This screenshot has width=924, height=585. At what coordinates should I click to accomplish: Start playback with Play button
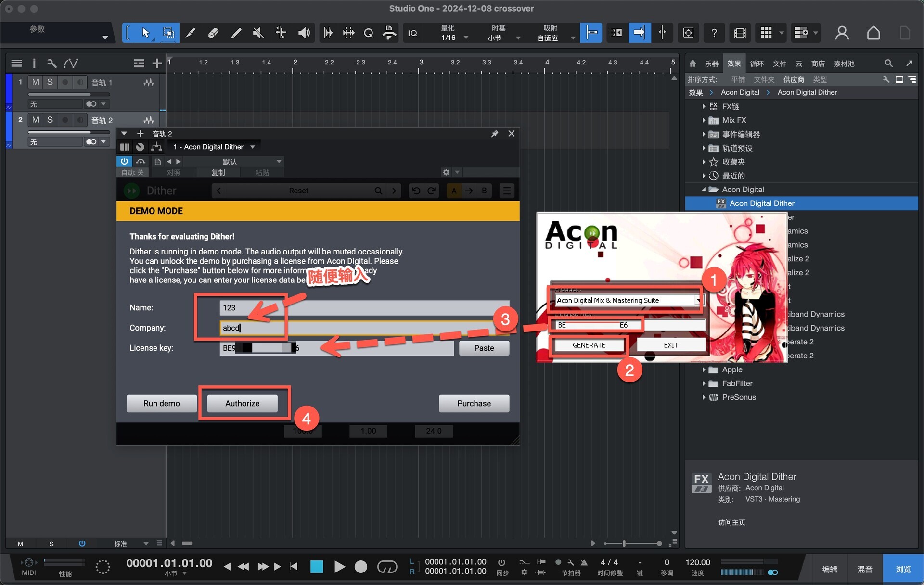(339, 567)
